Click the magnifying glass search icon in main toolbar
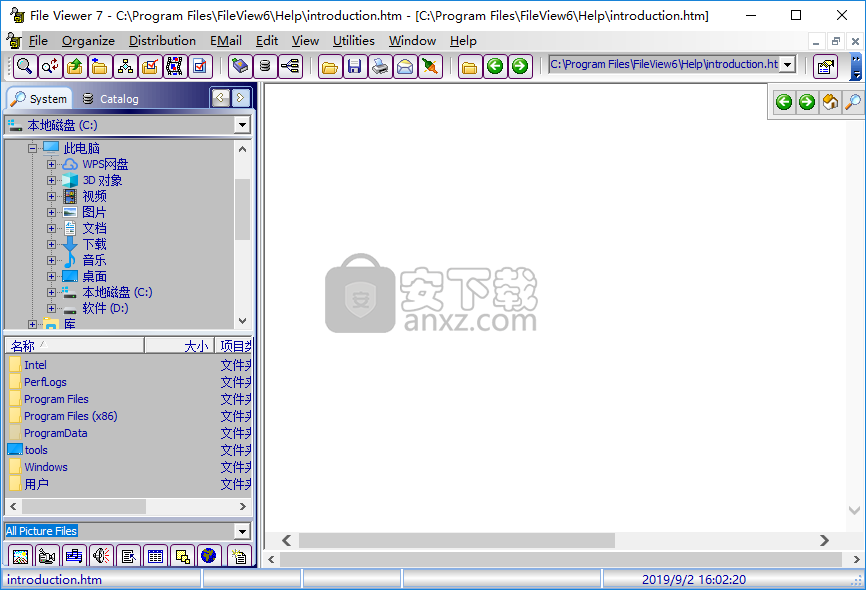This screenshot has width=866, height=590. (x=24, y=67)
